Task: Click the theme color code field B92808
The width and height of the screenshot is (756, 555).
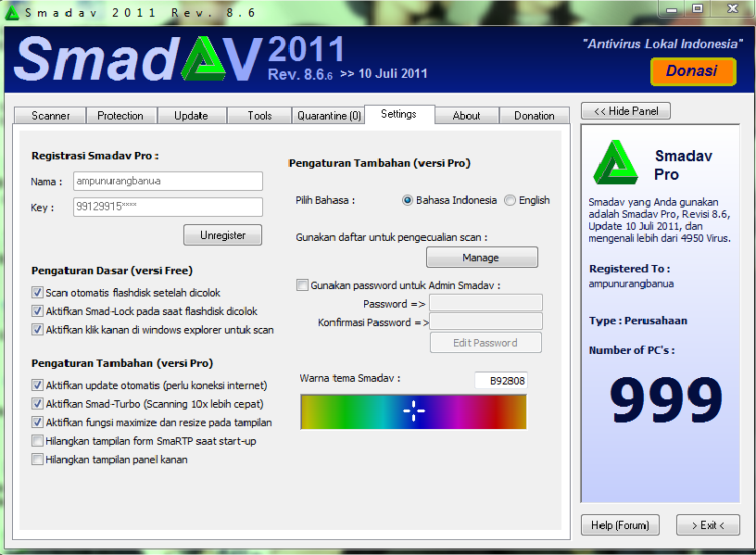Action: tap(501, 381)
